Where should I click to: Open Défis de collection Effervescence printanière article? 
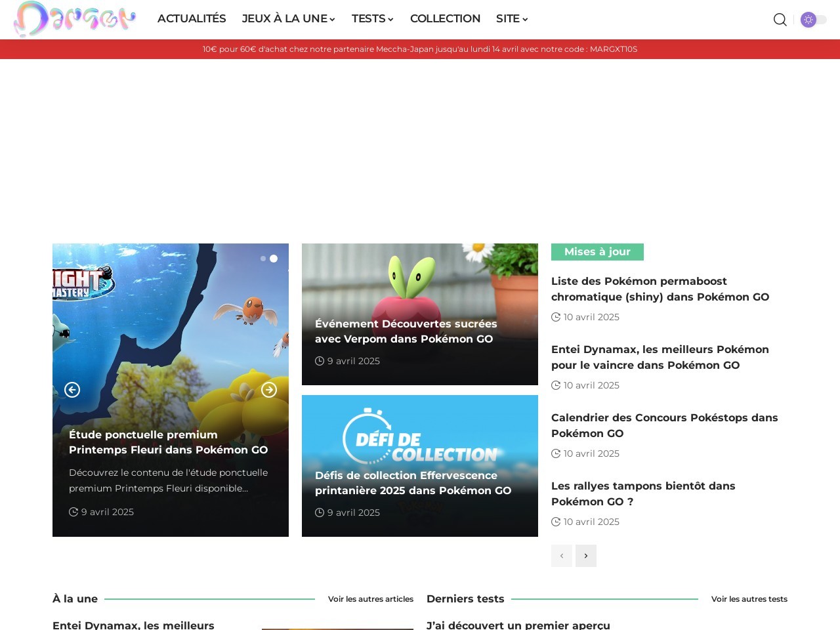[413, 483]
